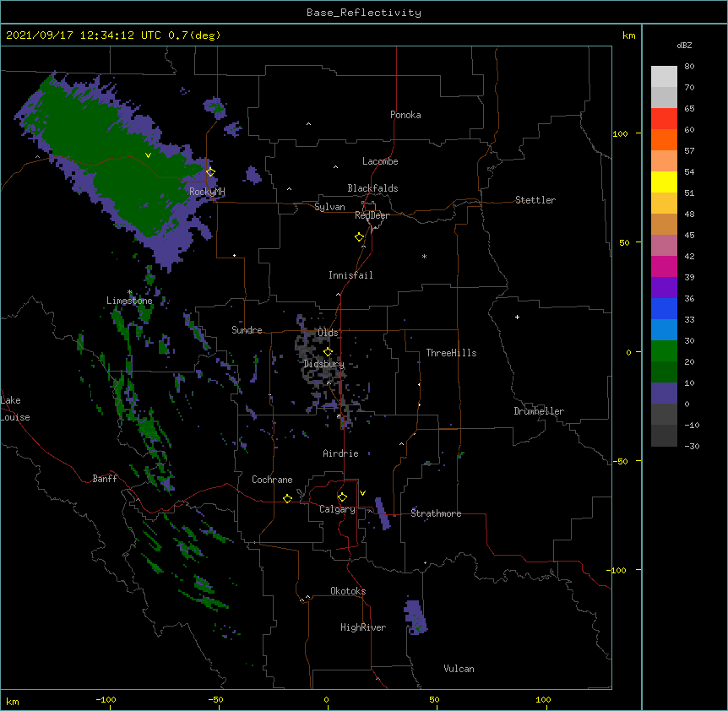Click the -50 tick label on horizontal axis
The height and width of the screenshot is (711, 728).
click(x=215, y=699)
